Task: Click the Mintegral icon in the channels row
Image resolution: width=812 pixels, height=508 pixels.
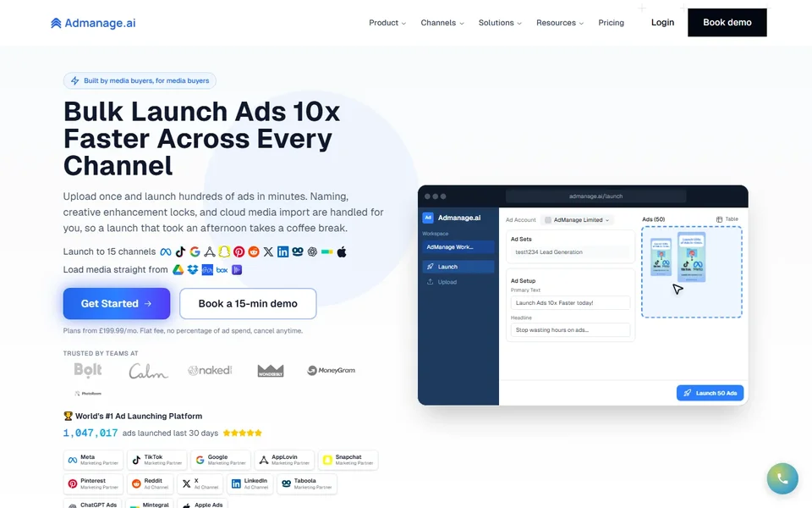Action: pyautogui.click(x=326, y=252)
